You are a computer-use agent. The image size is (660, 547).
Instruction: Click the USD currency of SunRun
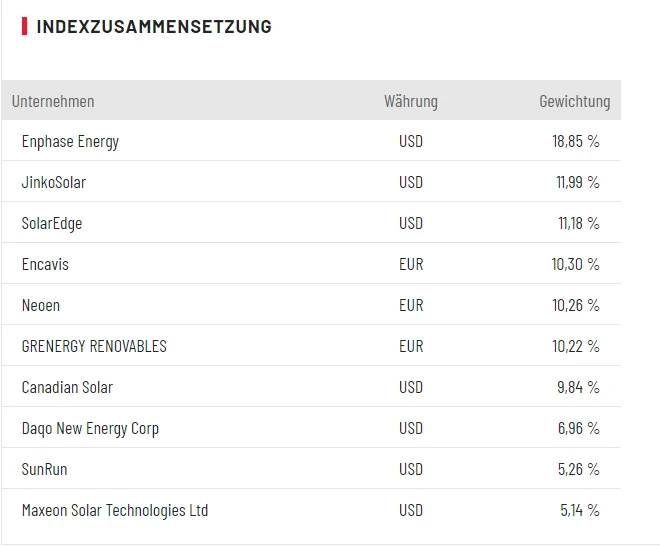coord(410,469)
